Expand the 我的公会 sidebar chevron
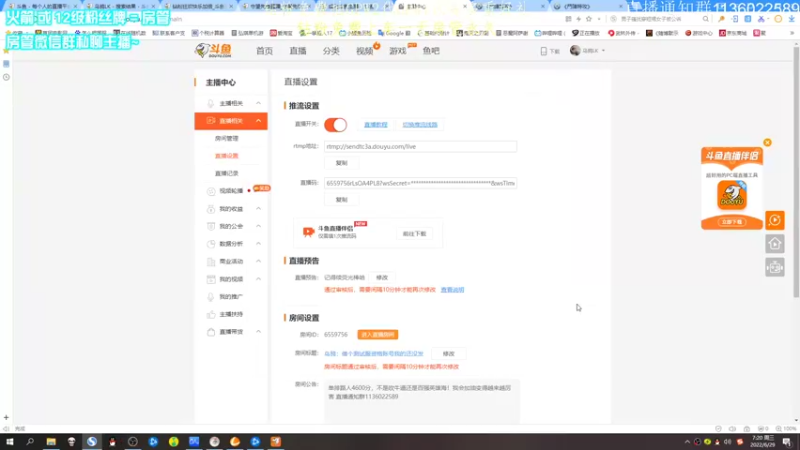The width and height of the screenshot is (800, 450). coord(258,226)
